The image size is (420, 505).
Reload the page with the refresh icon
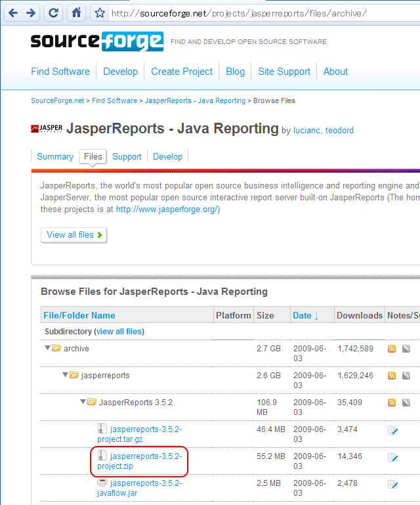click(53, 13)
